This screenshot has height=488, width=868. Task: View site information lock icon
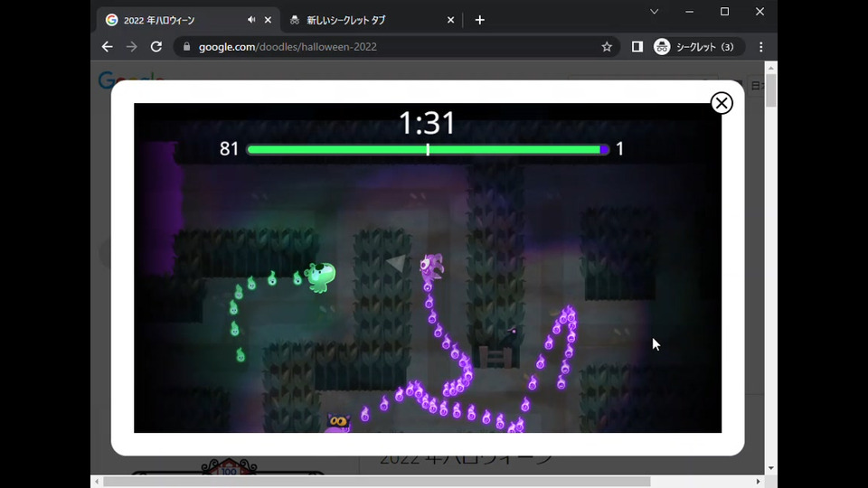pyautogui.click(x=186, y=47)
